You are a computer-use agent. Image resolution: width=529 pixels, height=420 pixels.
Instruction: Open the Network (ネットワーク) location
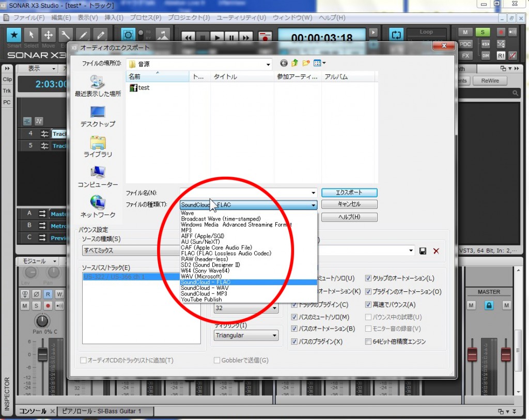coord(98,207)
